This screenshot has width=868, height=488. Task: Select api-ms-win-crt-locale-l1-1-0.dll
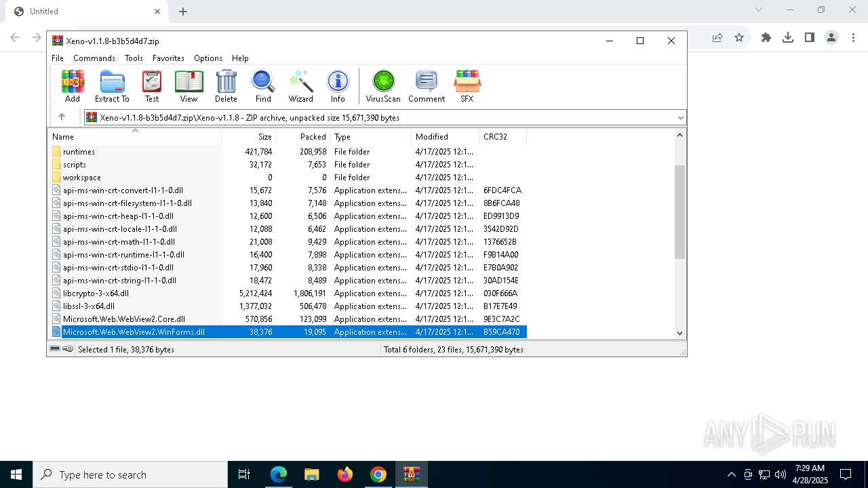click(120, 229)
